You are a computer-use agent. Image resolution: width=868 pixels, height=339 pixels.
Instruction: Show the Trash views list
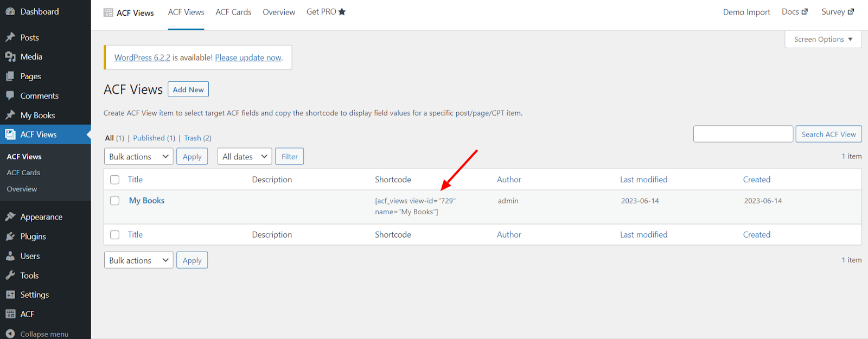197,138
